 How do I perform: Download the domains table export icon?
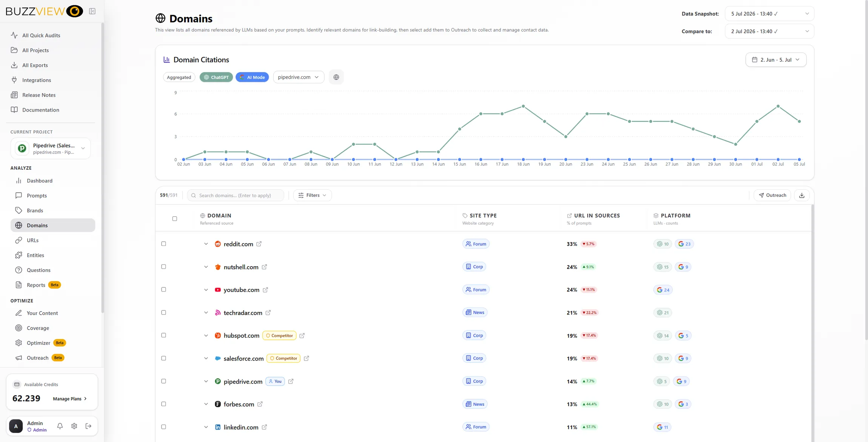click(x=802, y=195)
